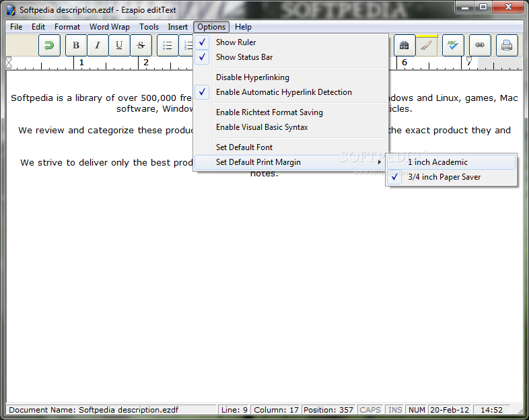
Task: Toggle bold formatting
Action: tap(76, 45)
